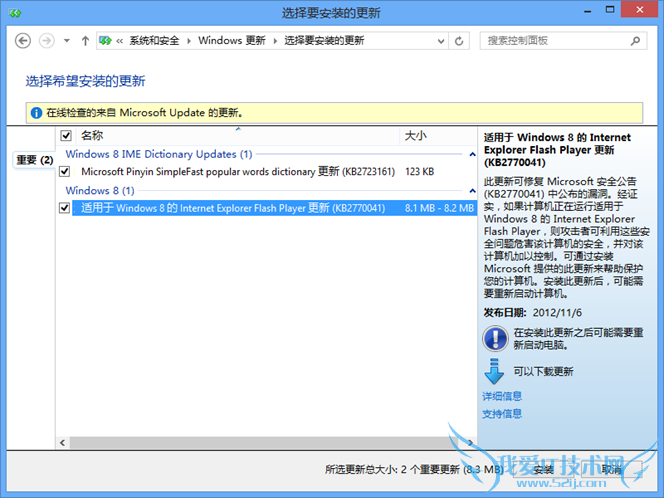Image resolution: width=664 pixels, height=498 pixels.
Task: Click the 123 KB size value
Action: pyautogui.click(x=420, y=172)
